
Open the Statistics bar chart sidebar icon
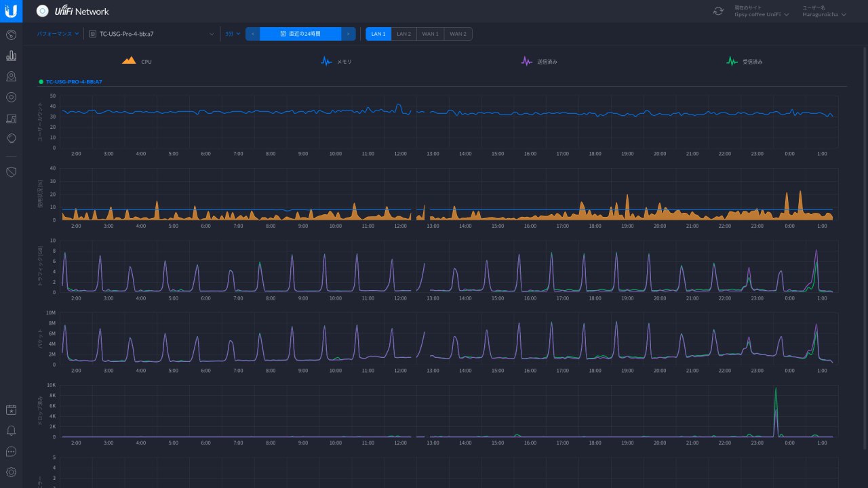click(x=11, y=56)
